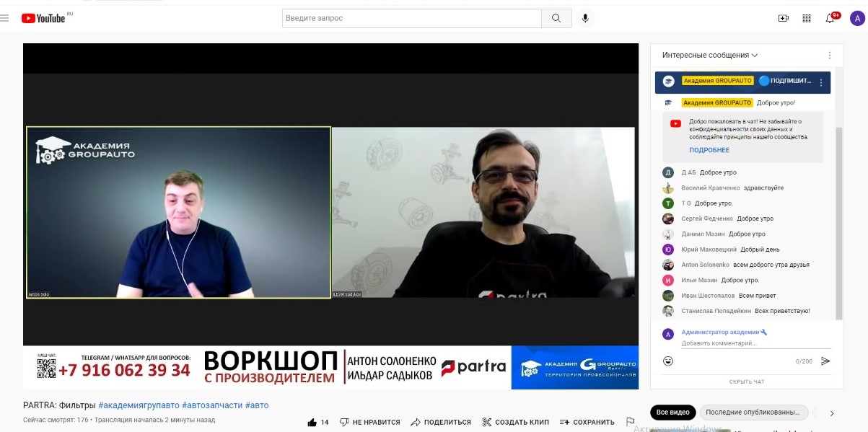This screenshot has height=432, width=868.
Task: Click Василий Кравченко avatar in chat
Action: tap(668, 188)
